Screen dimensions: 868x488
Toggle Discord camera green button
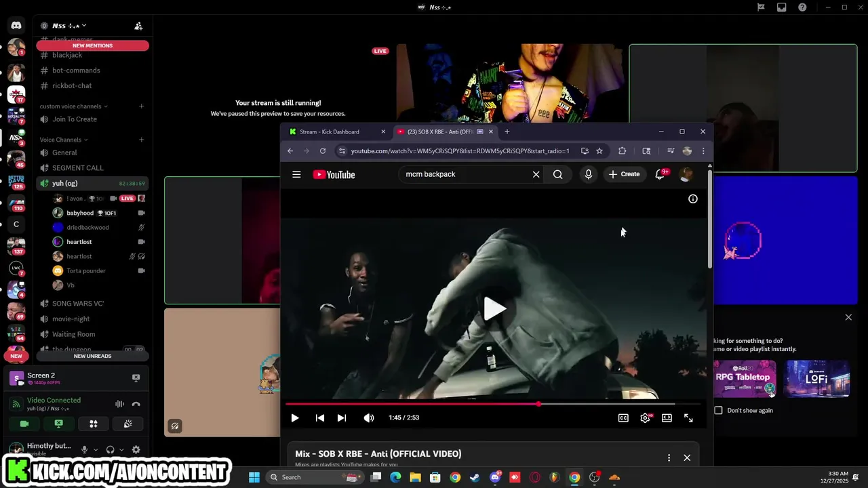[24, 424]
